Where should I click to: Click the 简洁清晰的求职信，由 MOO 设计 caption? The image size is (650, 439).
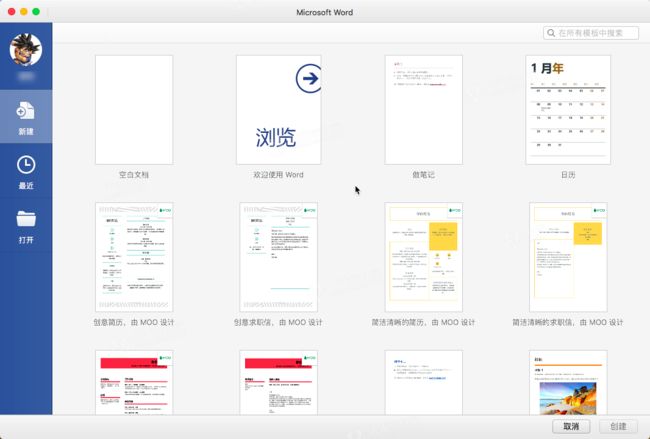[568, 322]
